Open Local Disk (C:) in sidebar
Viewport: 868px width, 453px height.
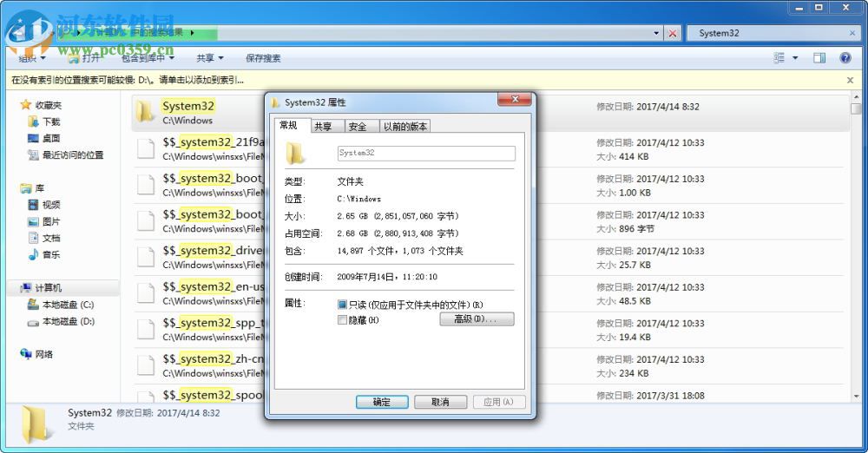coord(61,305)
